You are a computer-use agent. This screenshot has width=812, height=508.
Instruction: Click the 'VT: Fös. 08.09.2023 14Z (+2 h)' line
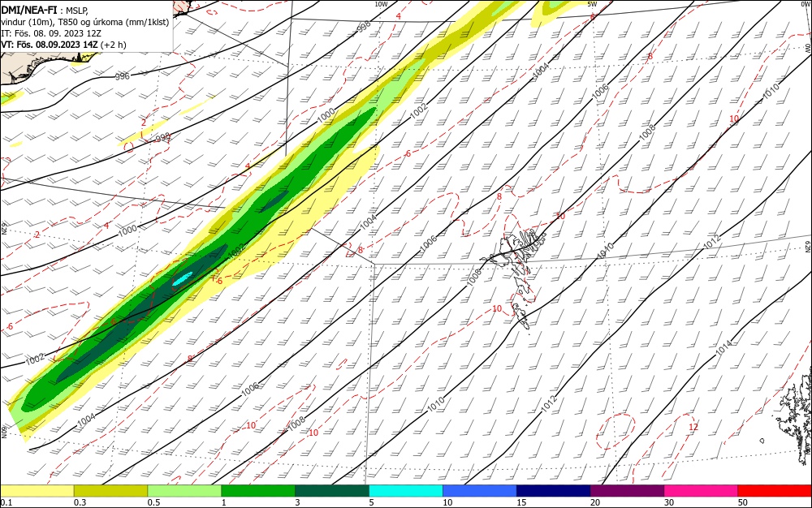coord(63,45)
